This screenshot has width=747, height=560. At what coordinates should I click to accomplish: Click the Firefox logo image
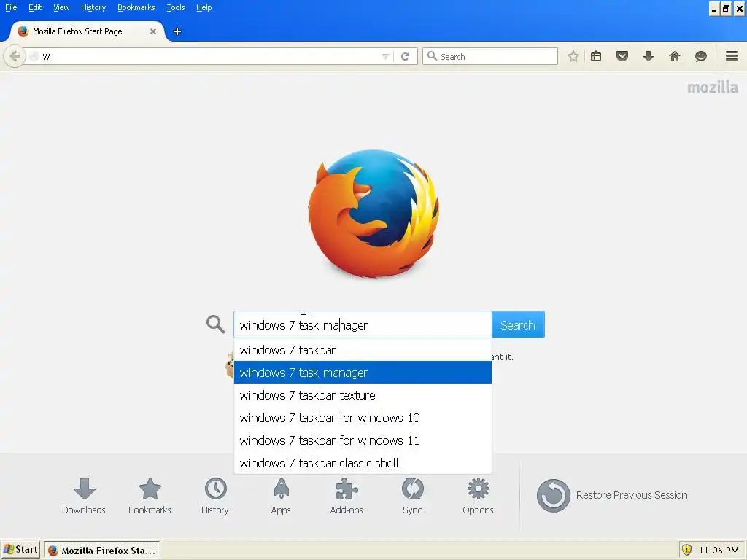(x=373, y=214)
